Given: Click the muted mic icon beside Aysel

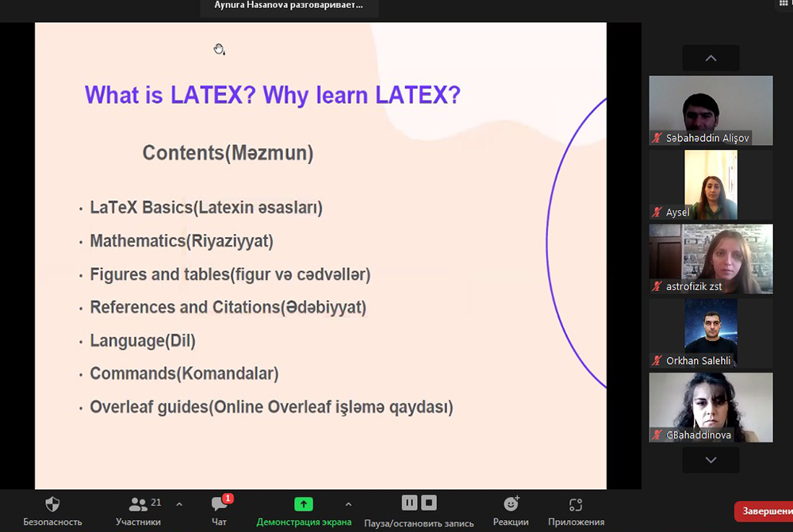Looking at the screenshot, I should click(x=657, y=212).
